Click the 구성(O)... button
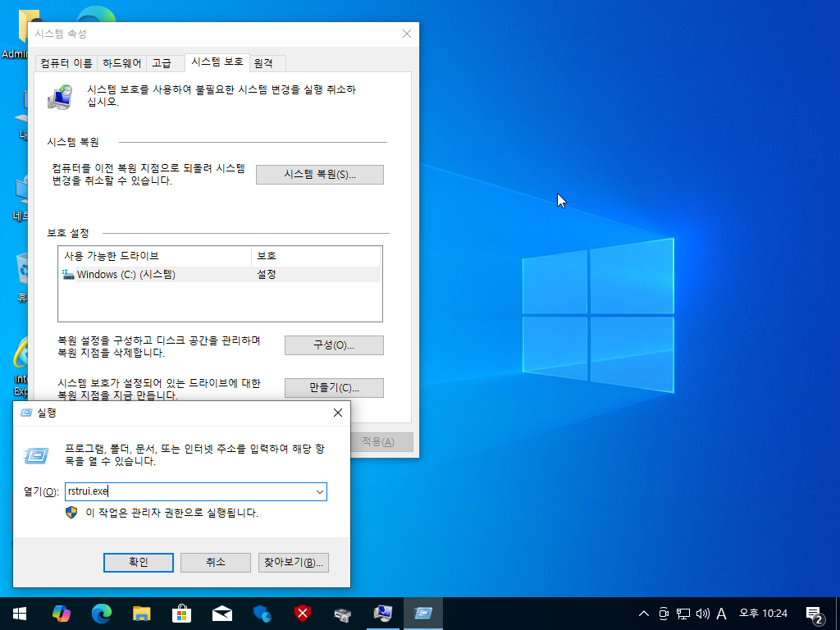The height and width of the screenshot is (630, 840). point(334,345)
